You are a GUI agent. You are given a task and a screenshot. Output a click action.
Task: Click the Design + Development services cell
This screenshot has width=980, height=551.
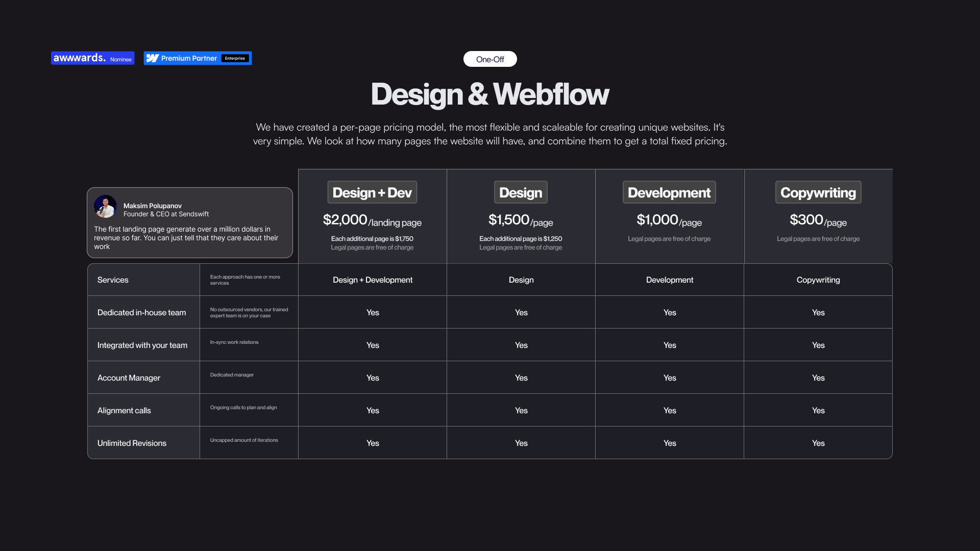point(373,280)
